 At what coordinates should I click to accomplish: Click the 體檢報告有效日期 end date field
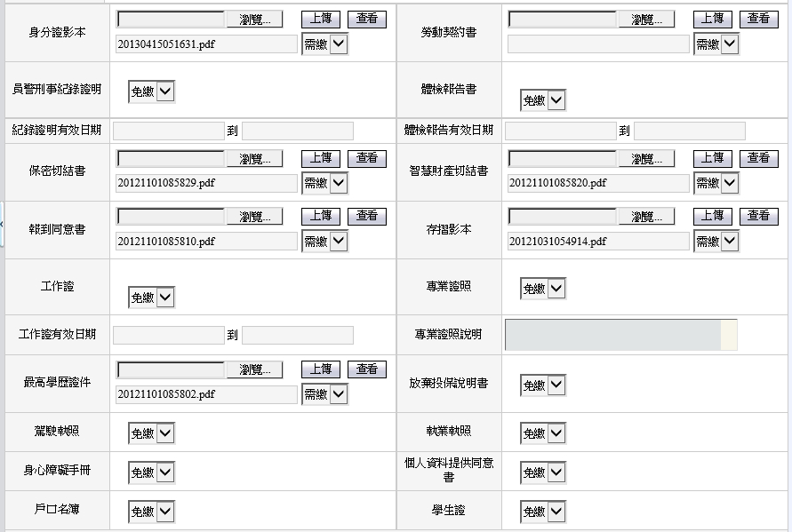pos(689,131)
